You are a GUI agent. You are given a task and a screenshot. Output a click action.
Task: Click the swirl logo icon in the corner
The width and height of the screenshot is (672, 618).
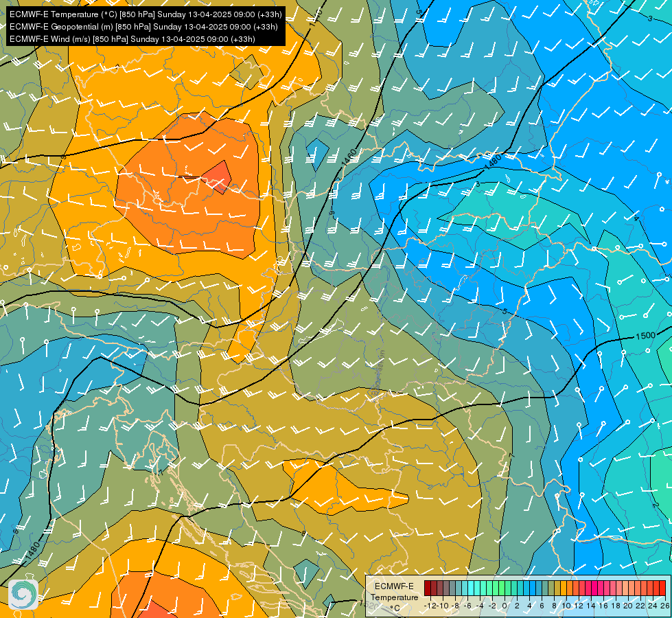coord(23,595)
